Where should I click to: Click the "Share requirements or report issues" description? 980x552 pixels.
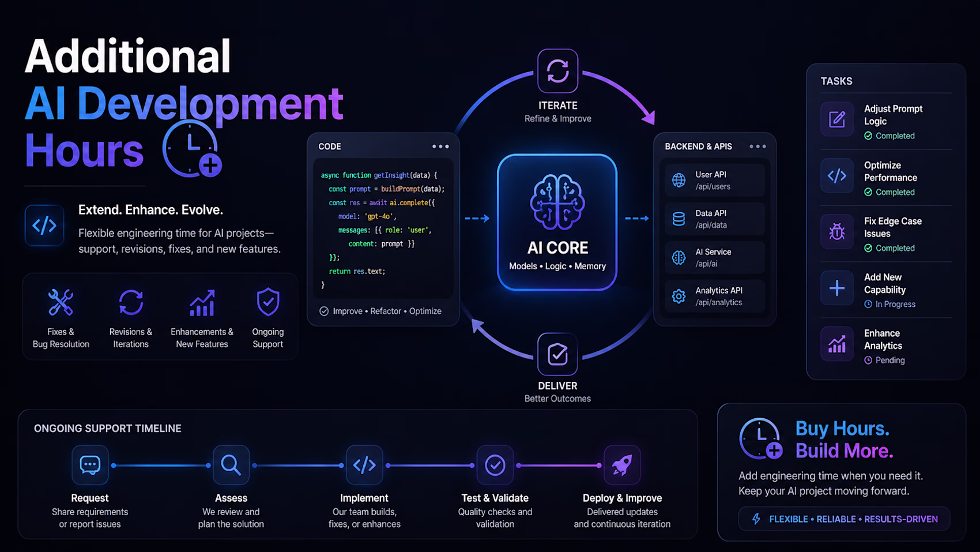pyautogui.click(x=90, y=518)
